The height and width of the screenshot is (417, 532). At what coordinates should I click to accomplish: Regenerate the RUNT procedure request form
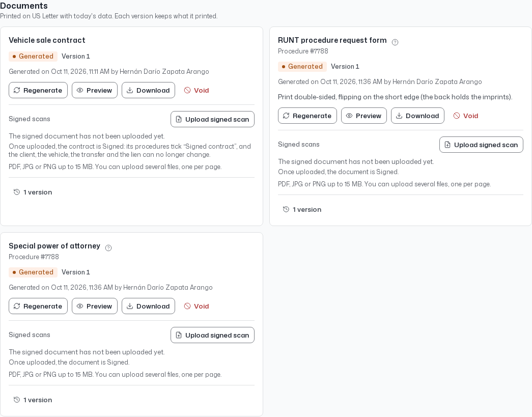(x=307, y=116)
